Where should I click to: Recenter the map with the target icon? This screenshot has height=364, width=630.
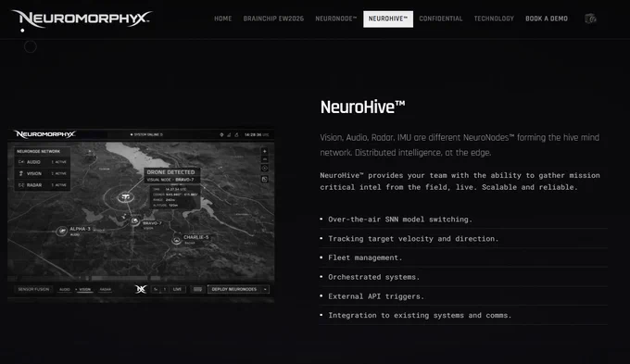pyautogui.click(x=264, y=169)
